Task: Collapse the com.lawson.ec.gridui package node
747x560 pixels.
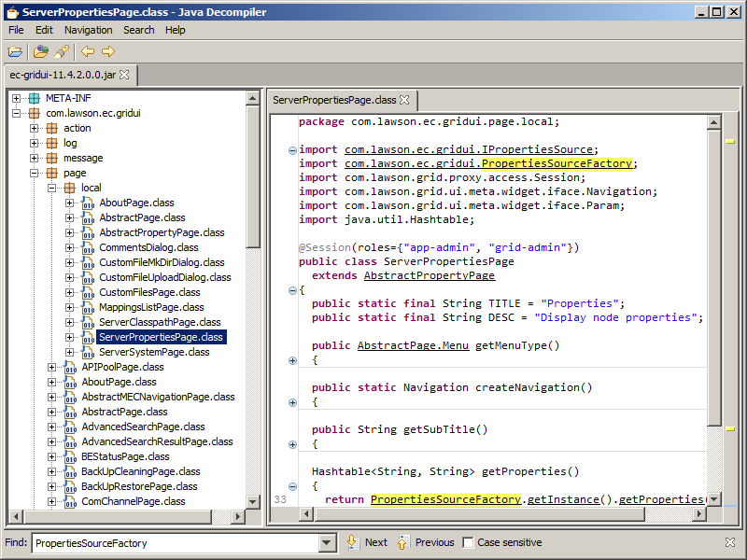Action: 18,113
